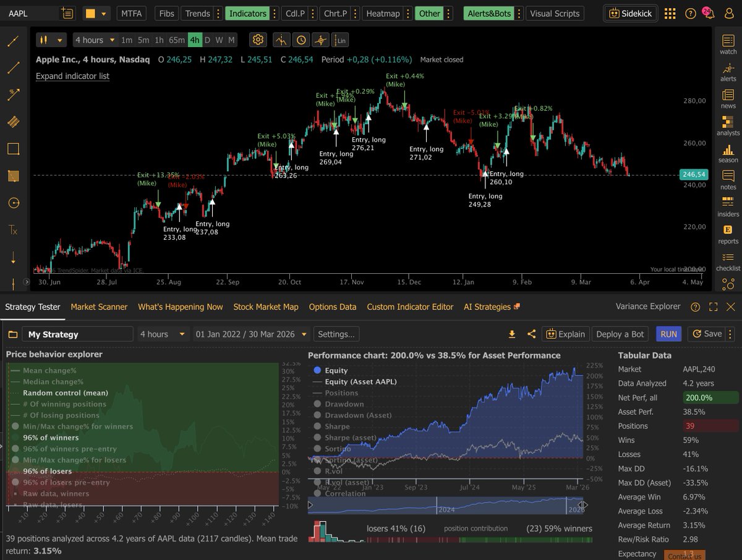Open Alerts&Bots three-dot menu

(x=518, y=13)
